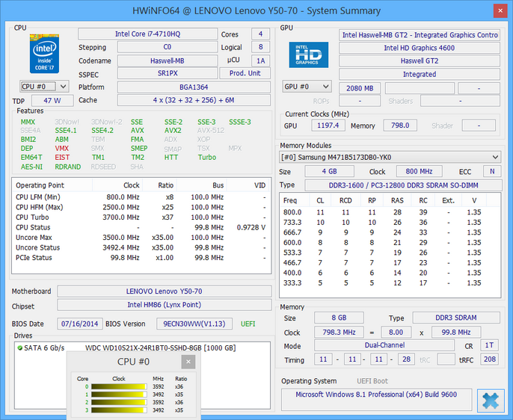Viewport: 513px width, 420px height.
Task: Click the BIOS Date 07/16/2014 field
Action: click(x=80, y=324)
